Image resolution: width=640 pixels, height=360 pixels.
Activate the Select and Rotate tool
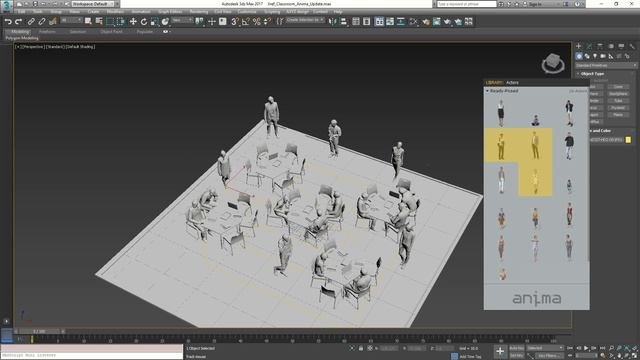(144, 22)
